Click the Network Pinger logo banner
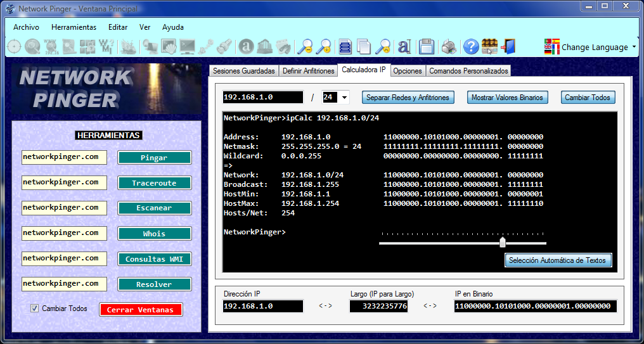This screenshot has width=644, height=344. tap(106, 88)
